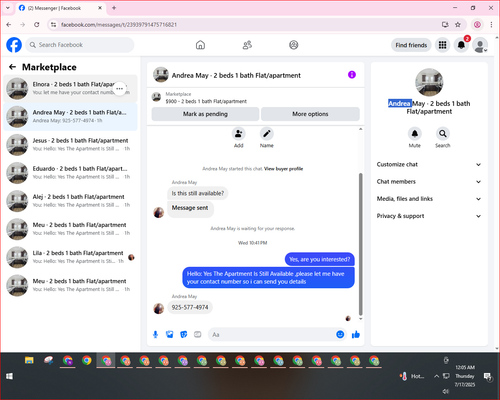
Task: Bookmark this tab star icon
Action: (x=458, y=24)
